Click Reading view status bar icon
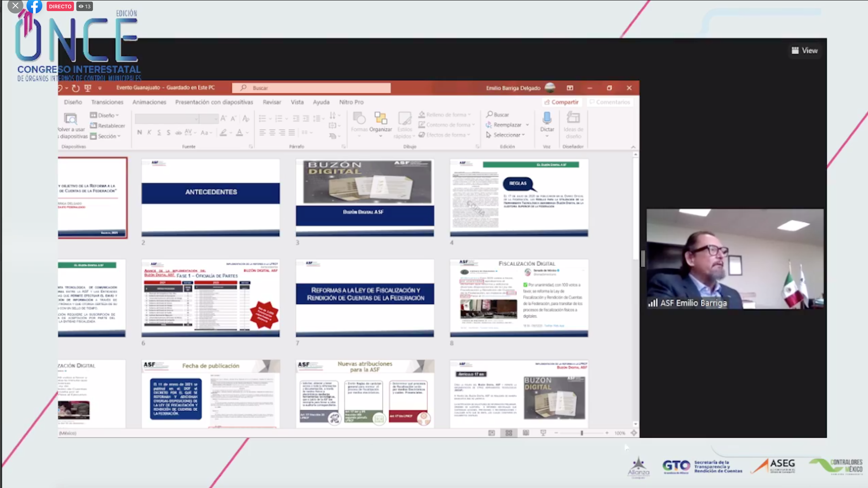868x488 pixels. pyautogui.click(x=526, y=433)
